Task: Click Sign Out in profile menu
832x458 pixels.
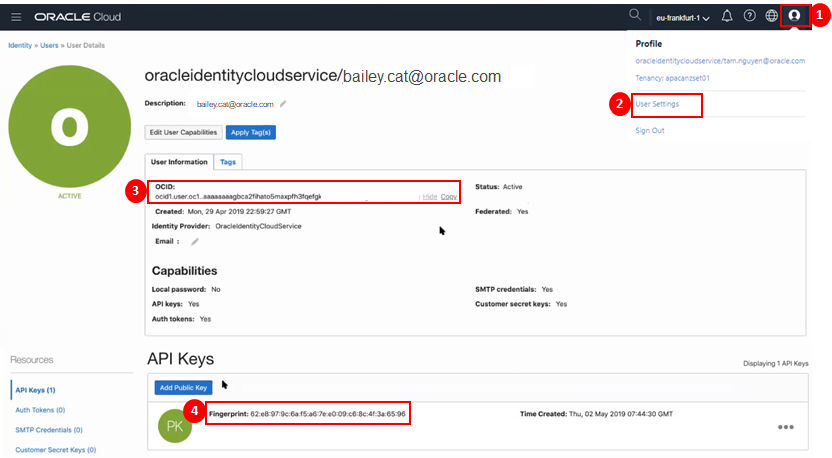Action: [650, 131]
